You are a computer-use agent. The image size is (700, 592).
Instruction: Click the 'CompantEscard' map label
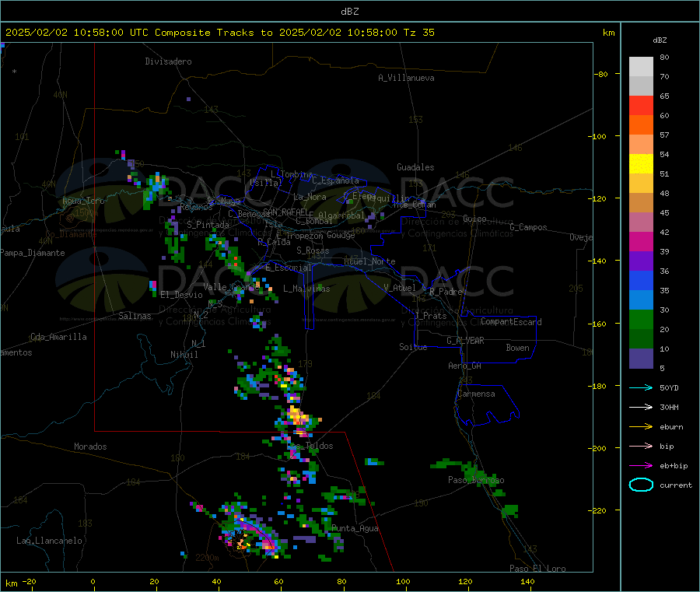511,321
